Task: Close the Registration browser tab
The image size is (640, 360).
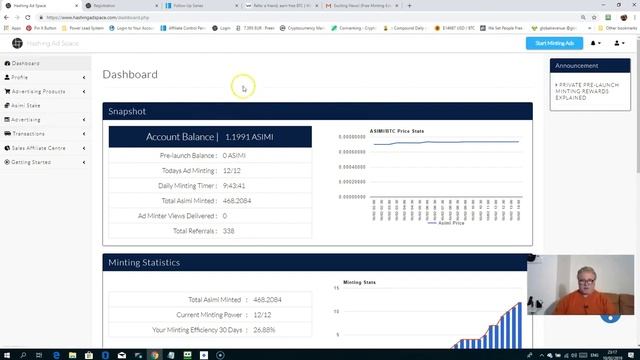Action: [x=157, y=6]
